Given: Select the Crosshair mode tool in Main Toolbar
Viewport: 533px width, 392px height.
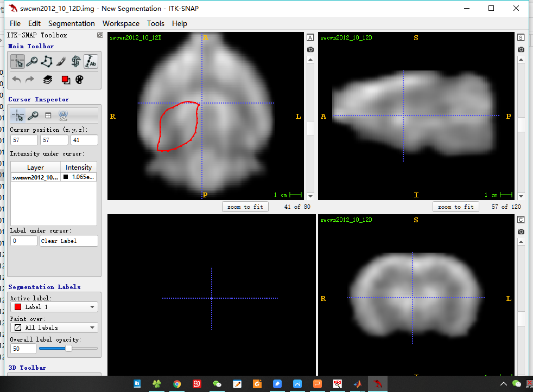Looking at the screenshot, I should pyautogui.click(x=18, y=62).
